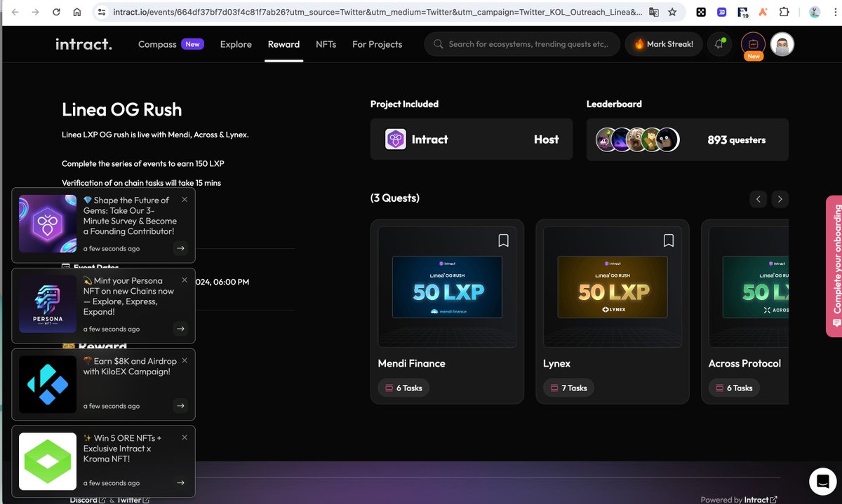
Task: Open the user profile avatar
Action: pyautogui.click(x=782, y=44)
